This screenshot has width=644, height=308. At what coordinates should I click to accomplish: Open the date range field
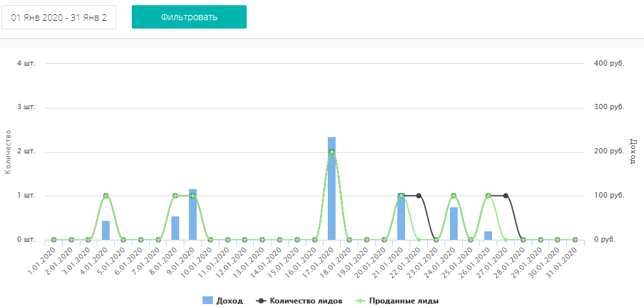pyautogui.click(x=58, y=17)
